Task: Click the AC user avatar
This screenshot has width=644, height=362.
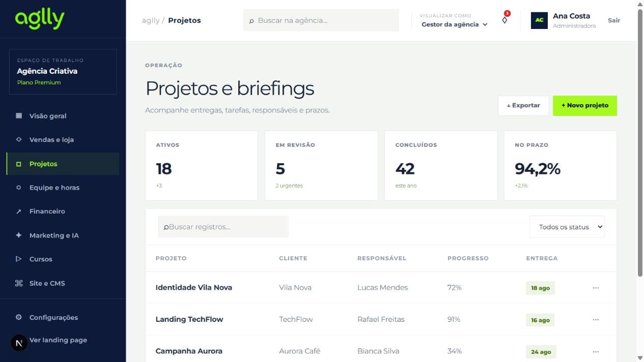Action: click(x=539, y=20)
